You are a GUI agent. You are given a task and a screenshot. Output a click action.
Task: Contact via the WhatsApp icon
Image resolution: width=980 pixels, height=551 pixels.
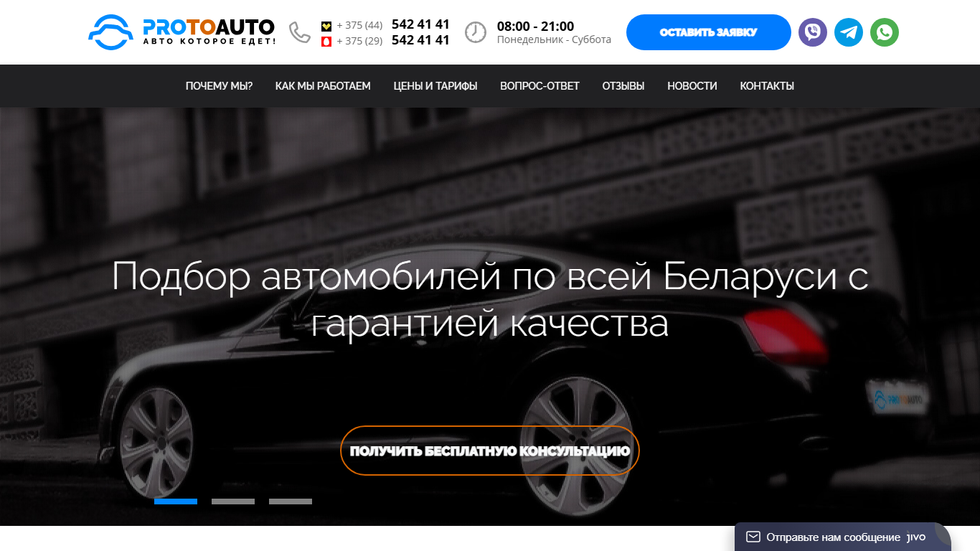coord(885,32)
